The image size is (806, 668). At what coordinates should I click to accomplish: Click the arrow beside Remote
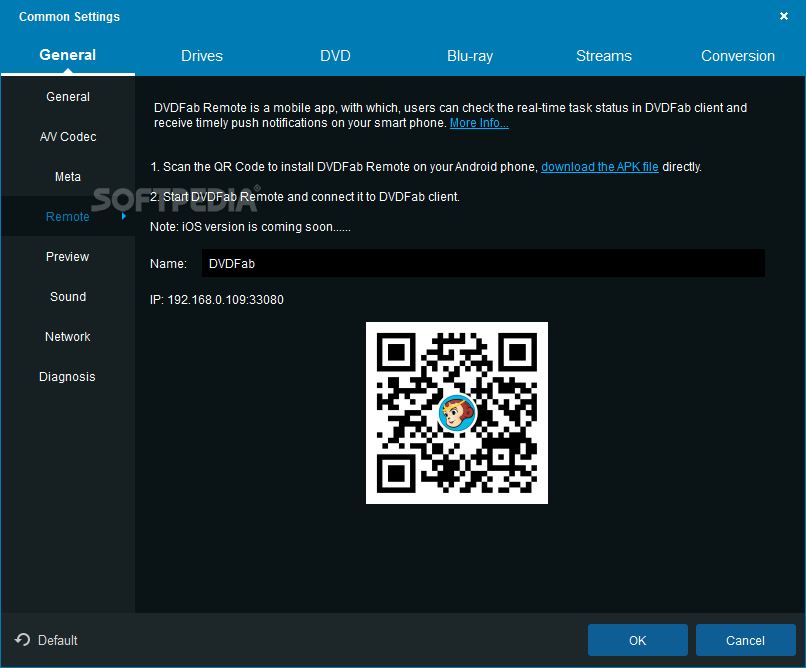(123, 216)
